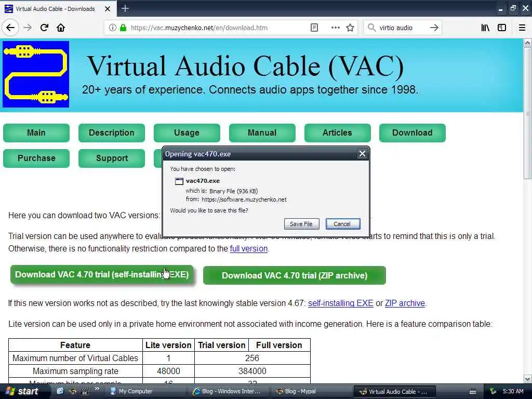
Task: Open the Support page
Action: [112, 158]
